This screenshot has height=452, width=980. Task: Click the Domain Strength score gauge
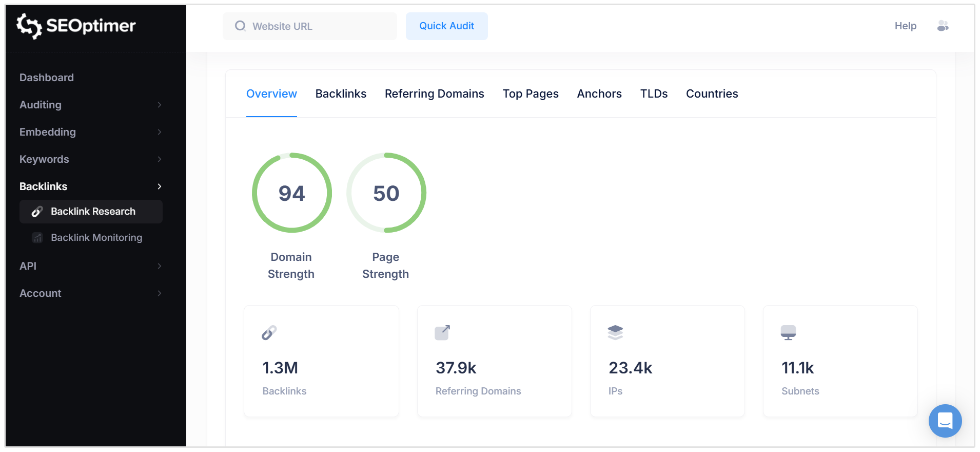tap(291, 193)
